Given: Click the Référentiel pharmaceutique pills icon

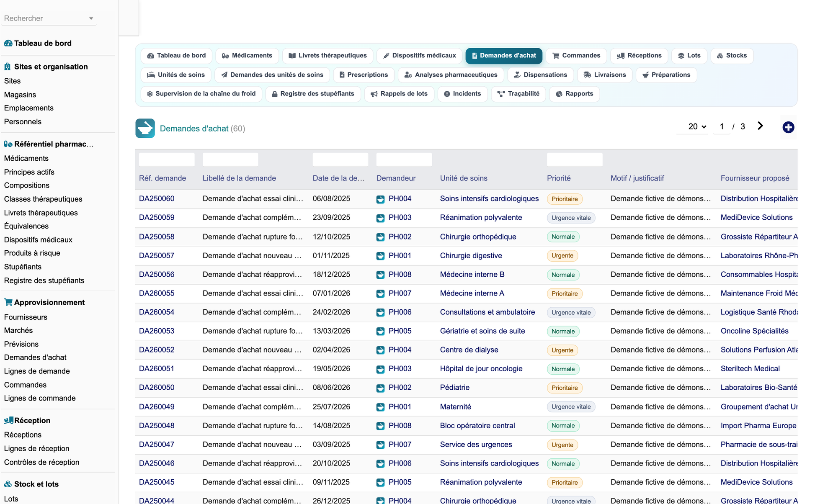Looking at the screenshot, I should (8, 144).
